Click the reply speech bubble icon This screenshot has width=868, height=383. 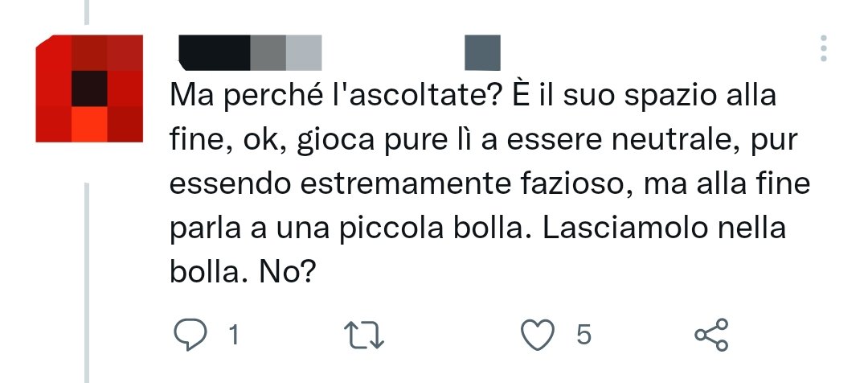pyautogui.click(x=190, y=334)
